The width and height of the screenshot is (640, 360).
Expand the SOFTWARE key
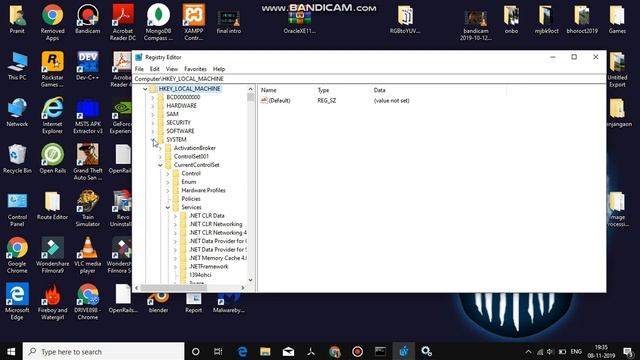click(153, 131)
